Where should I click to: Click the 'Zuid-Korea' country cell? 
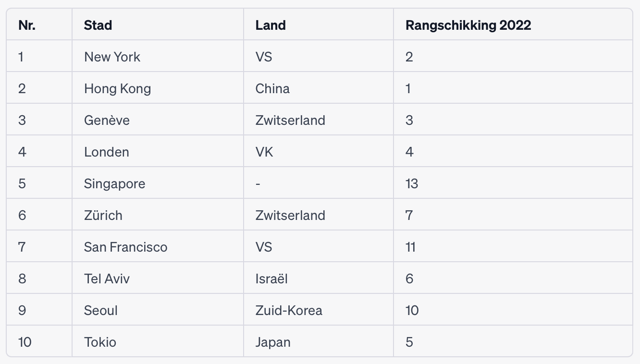[289, 310]
